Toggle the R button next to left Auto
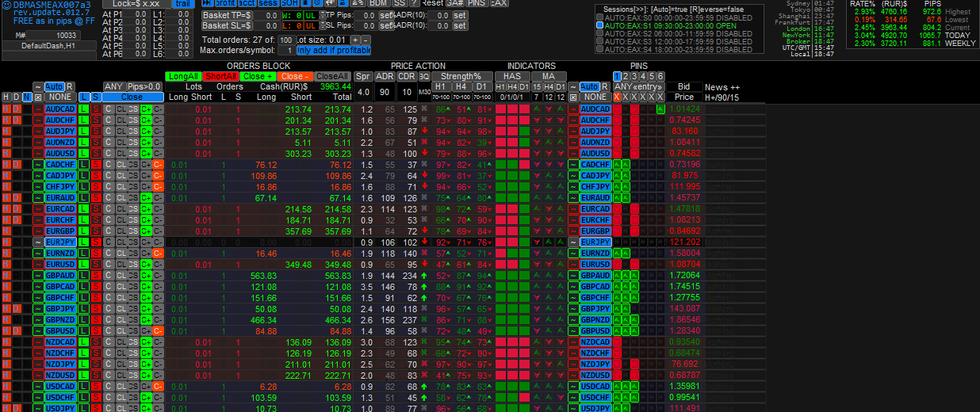The width and height of the screenshot is (980, 412). pyautogui.click(x=70, y=86)
